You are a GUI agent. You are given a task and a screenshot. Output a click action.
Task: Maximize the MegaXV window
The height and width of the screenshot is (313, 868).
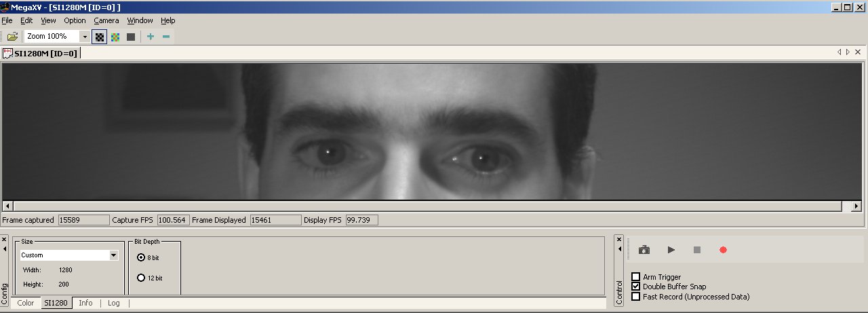tap(848, 7)
